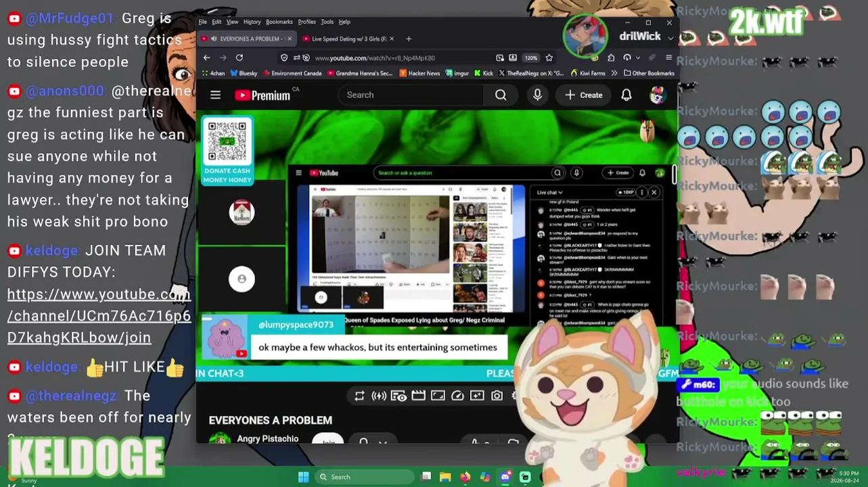
Task: Bookmark this page with the star icon
Action: [x=549, y=57]
